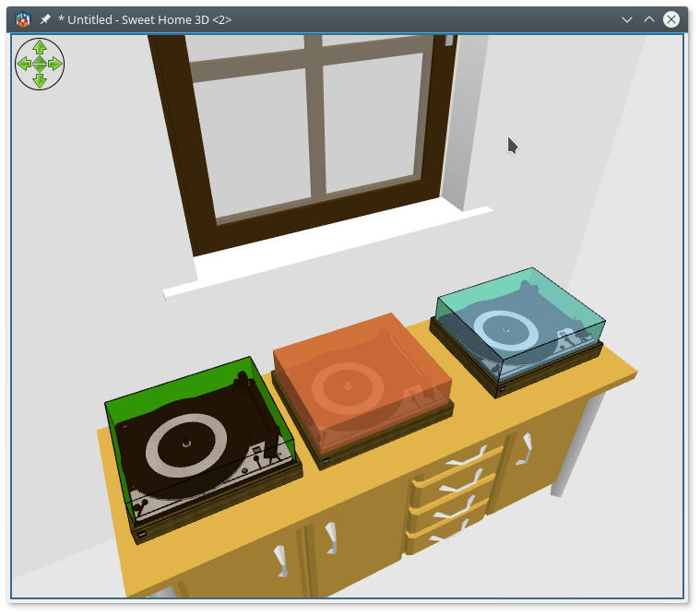This screenshot has height=615, width=700.
Task: Maximize the window with the up chevron
Action: coord(649,19)
